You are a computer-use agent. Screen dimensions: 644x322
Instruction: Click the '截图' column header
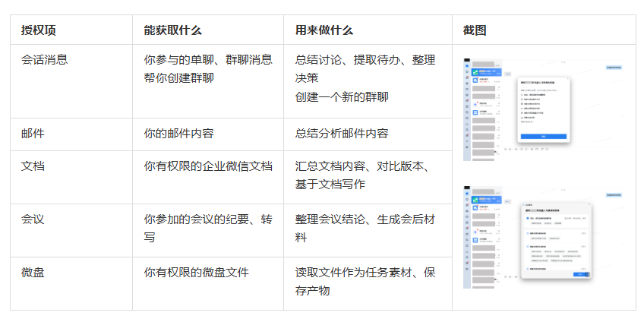[545, 30]
